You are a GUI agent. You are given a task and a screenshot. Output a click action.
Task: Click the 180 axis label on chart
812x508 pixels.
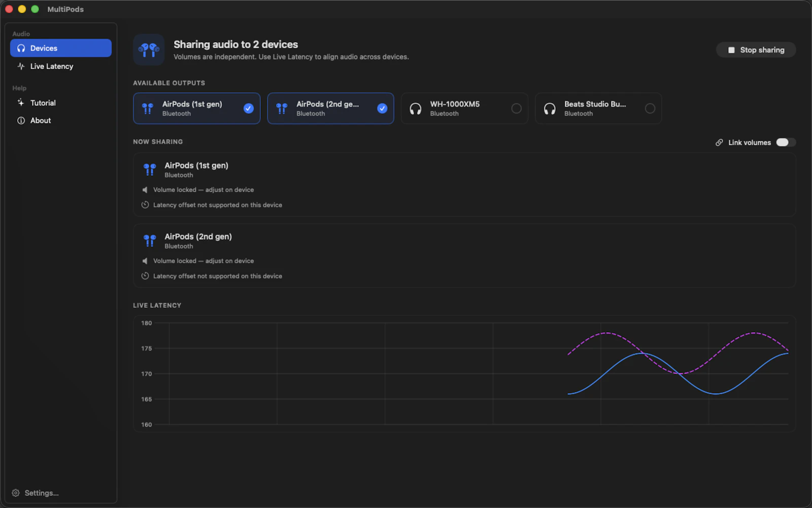[146, 323]
